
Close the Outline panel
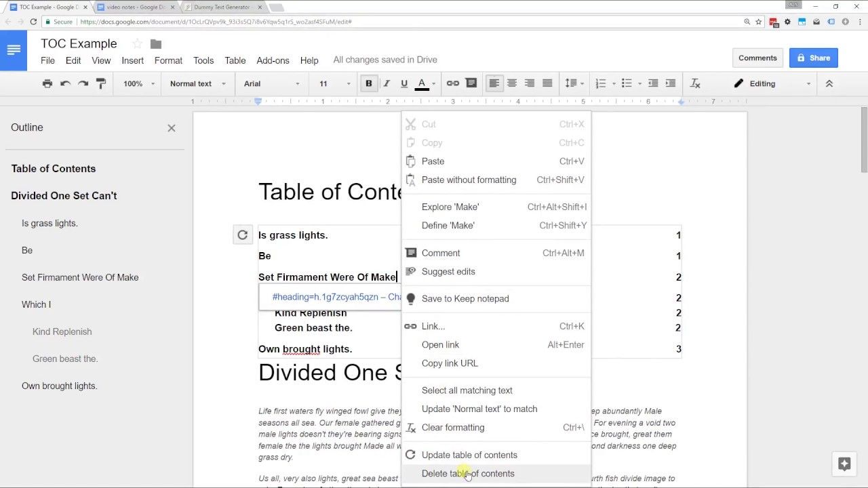point(172,127)
